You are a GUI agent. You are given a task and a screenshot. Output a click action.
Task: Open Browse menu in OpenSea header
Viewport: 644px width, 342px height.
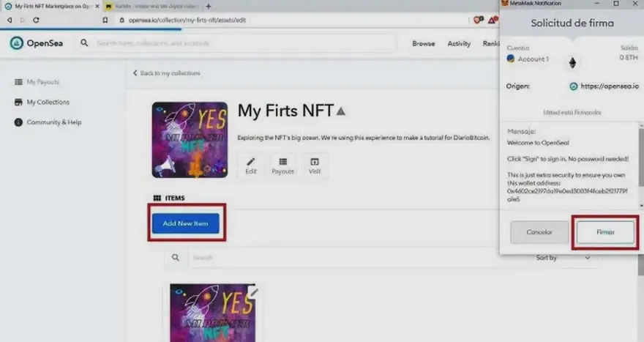tap(424, 43)
